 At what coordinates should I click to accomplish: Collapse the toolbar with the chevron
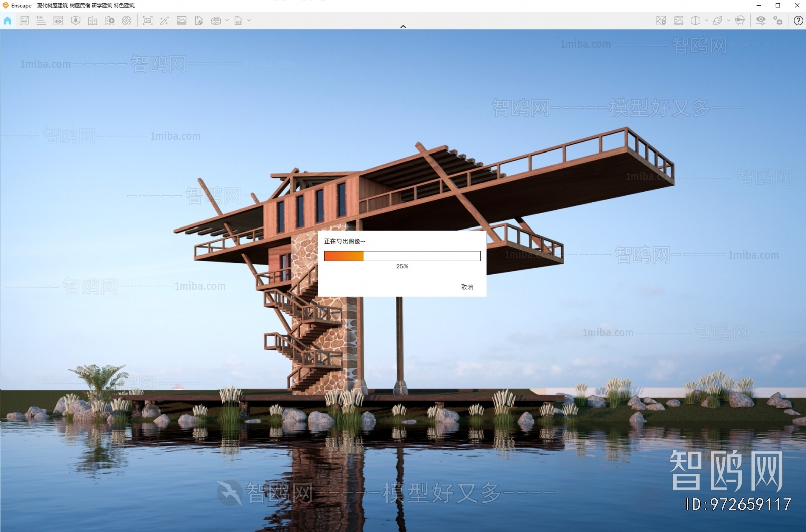coord(403,26)
